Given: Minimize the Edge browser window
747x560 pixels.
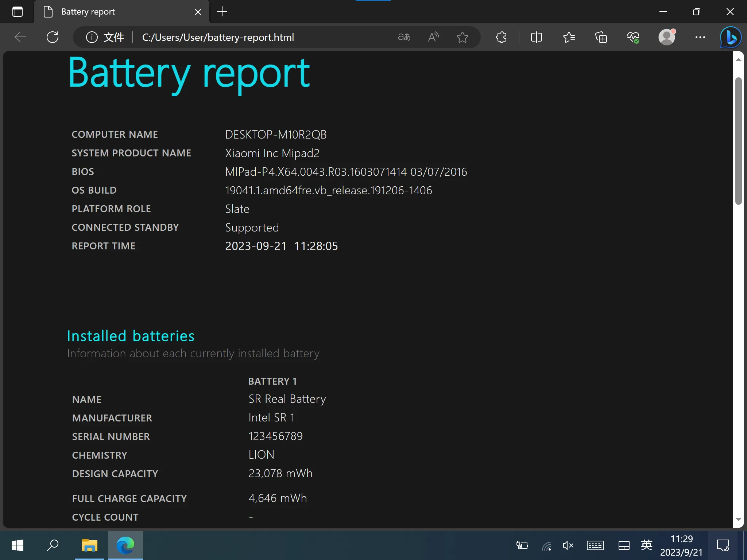Looking at the screenshot, I should 663,12.
